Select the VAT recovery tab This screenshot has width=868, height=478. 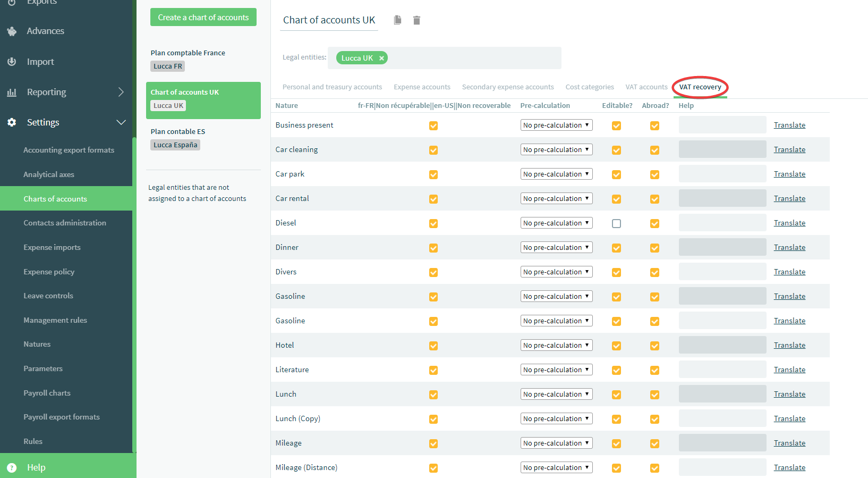(x=700, y=87)
